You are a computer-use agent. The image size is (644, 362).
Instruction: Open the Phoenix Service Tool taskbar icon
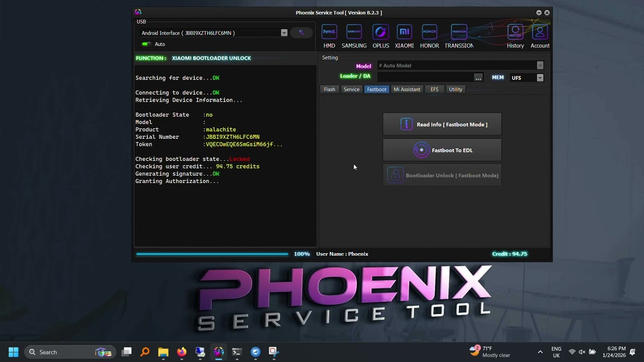(218, 352)
